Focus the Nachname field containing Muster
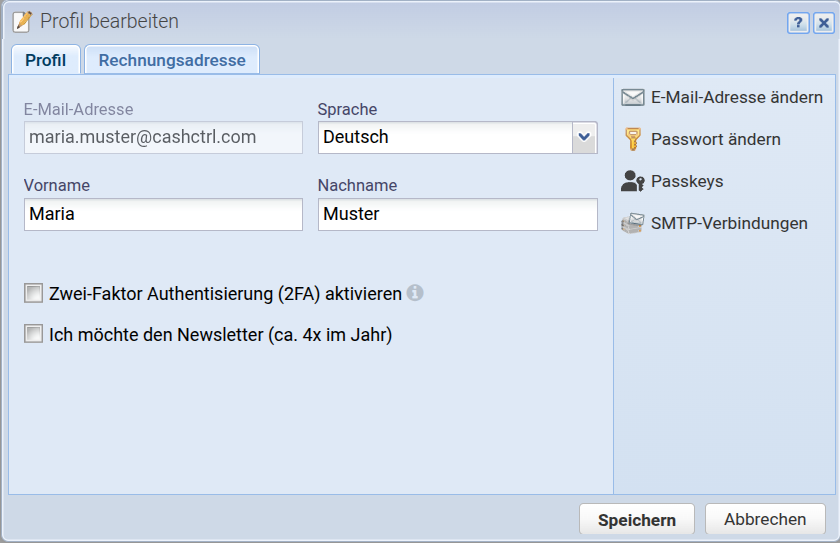840x543 pixels. point(458,214)
